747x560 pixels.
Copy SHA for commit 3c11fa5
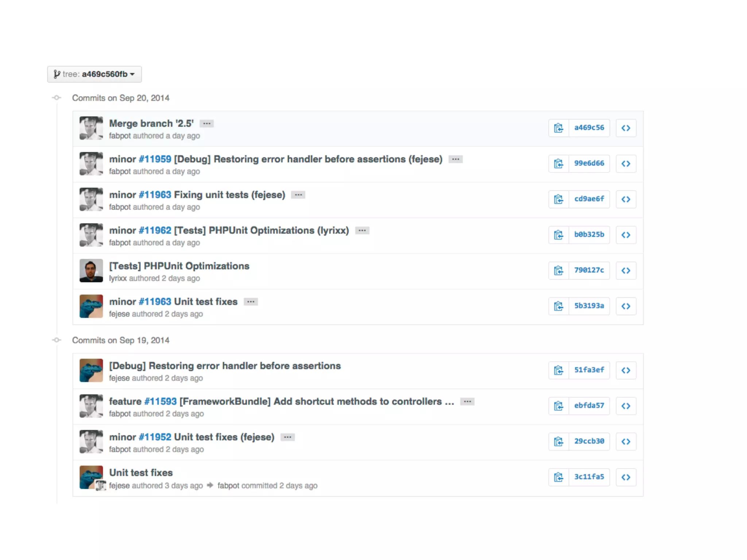(x=558, y=477)
